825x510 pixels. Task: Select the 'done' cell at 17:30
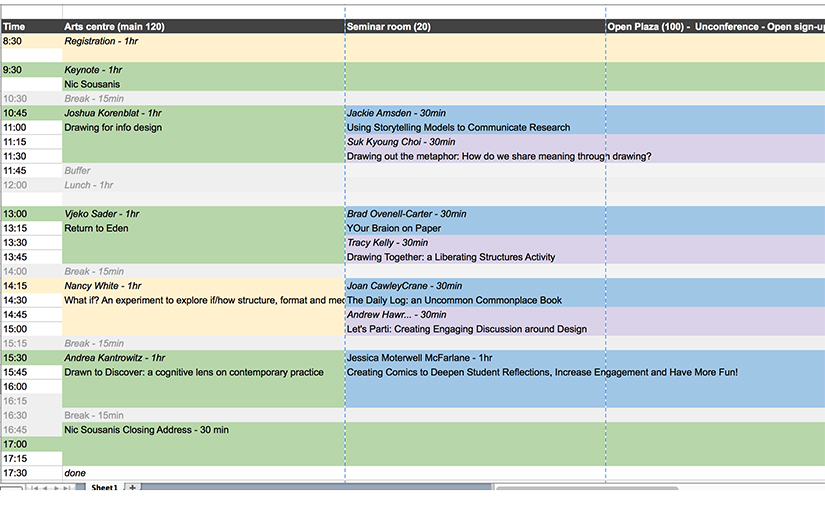(204, 473)
